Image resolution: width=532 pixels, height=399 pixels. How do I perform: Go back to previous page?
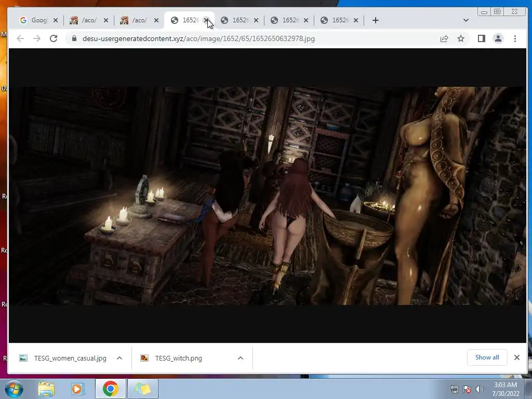coord(20,38)
